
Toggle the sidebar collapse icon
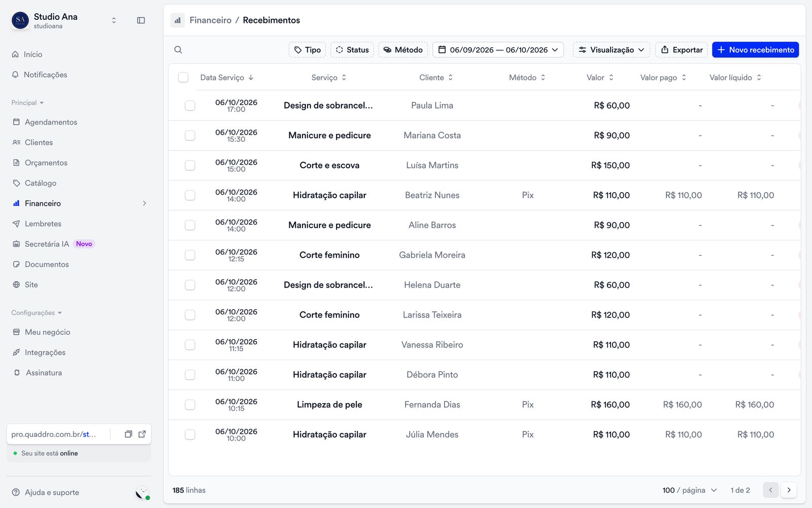pyautogui.click(x=141, y=20)
